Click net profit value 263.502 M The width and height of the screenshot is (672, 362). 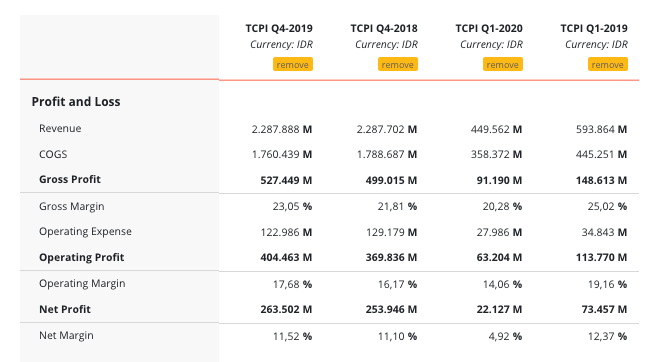click(x=286, y=309)
